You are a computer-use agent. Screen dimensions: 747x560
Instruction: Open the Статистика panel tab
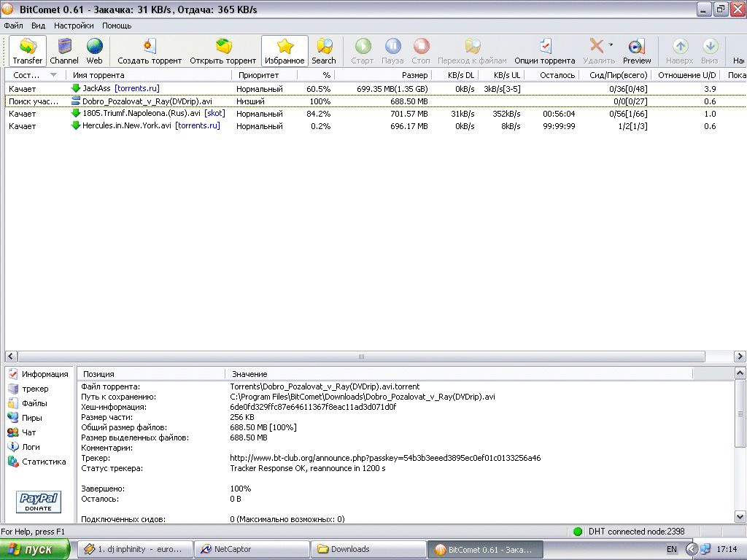[x=36, y=462]
